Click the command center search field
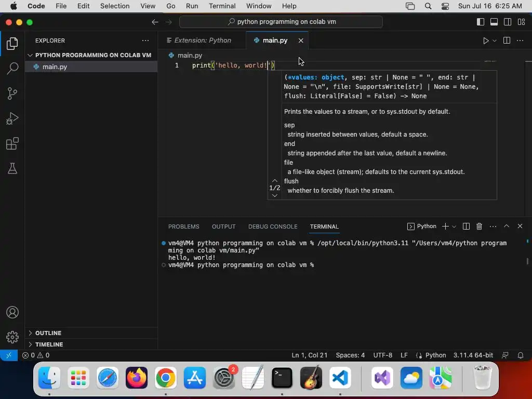This screenshot has width=532, height=399. tap(281, 22)
